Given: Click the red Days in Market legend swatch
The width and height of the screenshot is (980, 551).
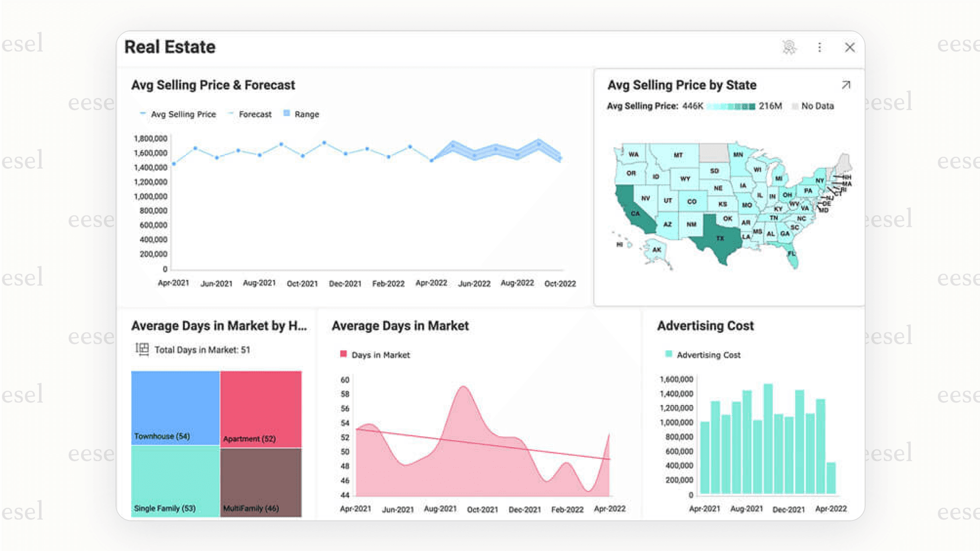Looking at the screenshot, I should [342, 354].
